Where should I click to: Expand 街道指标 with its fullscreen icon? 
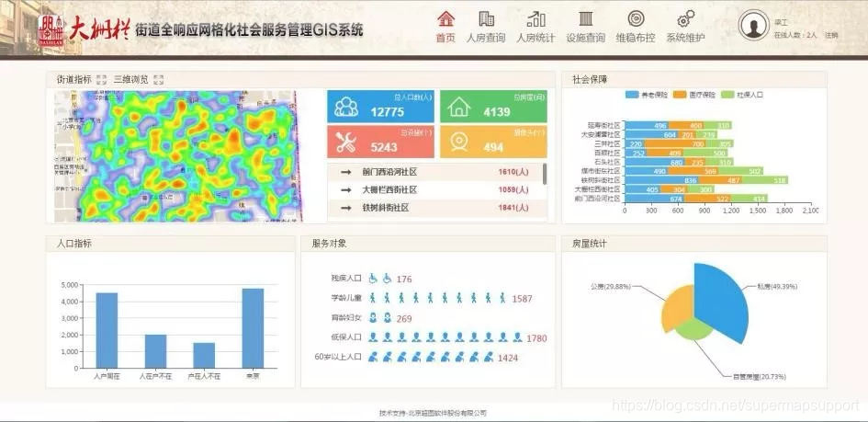(101, 79)
